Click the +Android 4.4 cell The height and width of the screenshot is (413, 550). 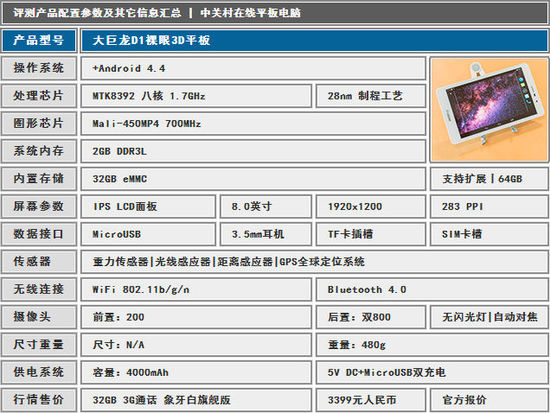[253, 68]
